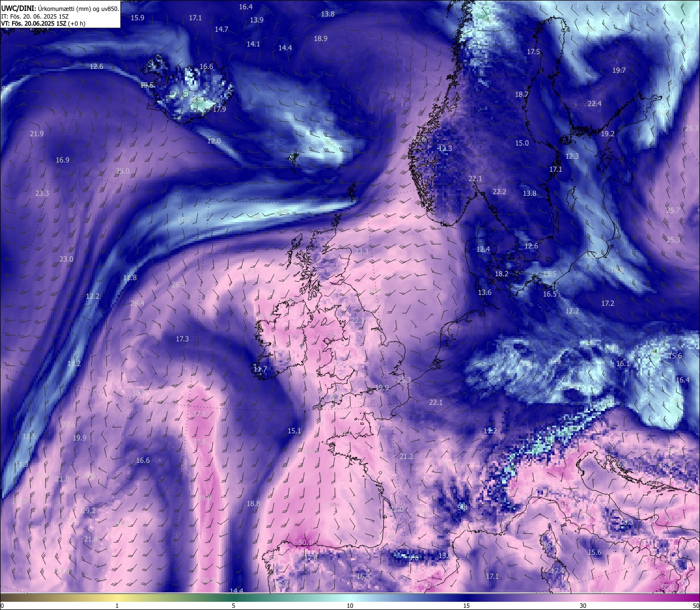
Task: Click the 'IT: Fös. 20. 06. 2025 15Z' line
Action: [x=35, y=16]
